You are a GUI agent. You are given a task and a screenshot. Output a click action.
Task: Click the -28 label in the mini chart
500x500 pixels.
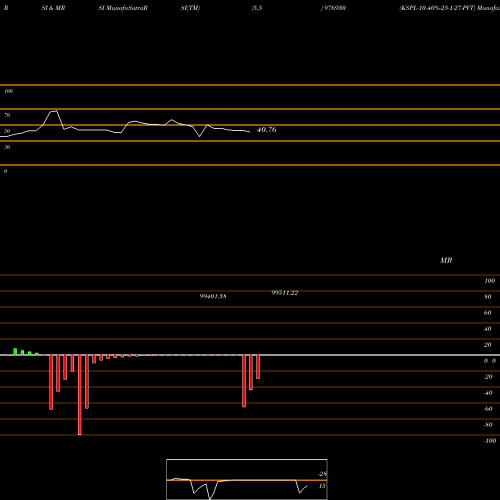click(323, 474)
